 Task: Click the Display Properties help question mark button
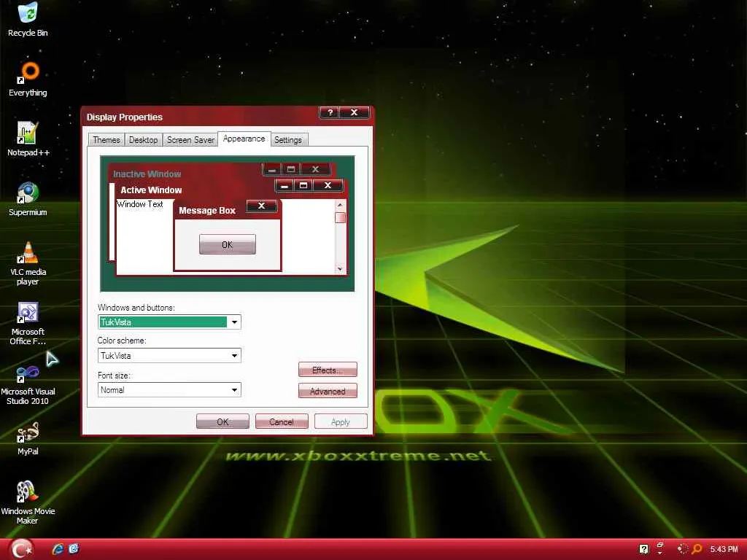[330, 112]
